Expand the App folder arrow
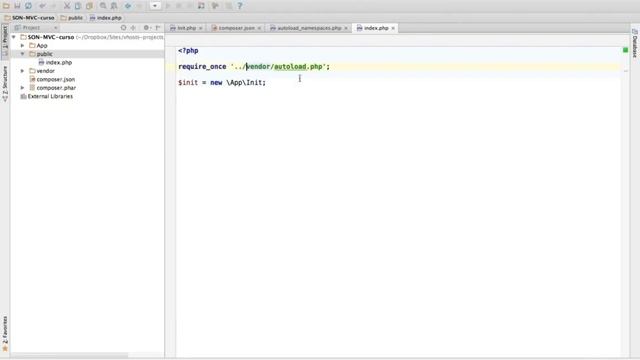Image resolution: width=640 pixels, height=360 pixels. tap(22, 46)
